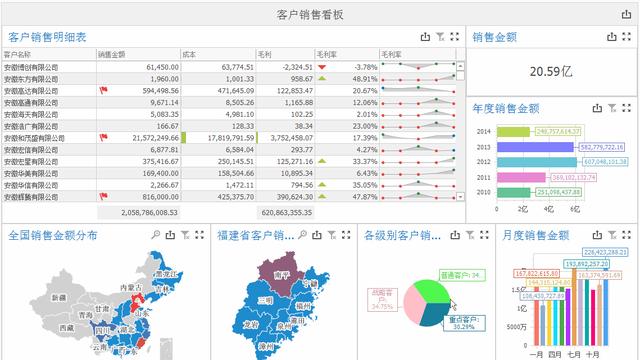Click the green 普通客户 pie slice
Screen dimensions: 640x360
tap(433, 291)
